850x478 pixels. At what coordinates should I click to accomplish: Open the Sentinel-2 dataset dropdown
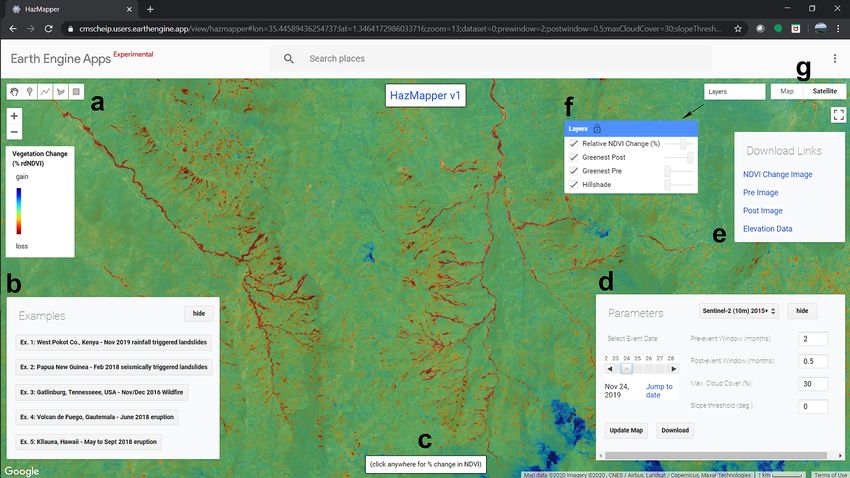739,311
